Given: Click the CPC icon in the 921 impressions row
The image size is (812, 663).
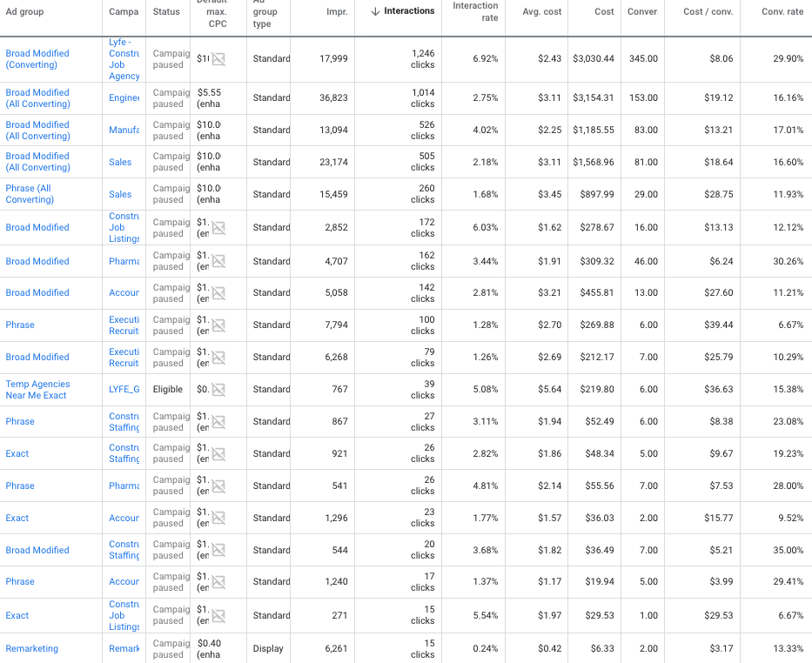Looking at the screenshot, I should coord(218,454).
